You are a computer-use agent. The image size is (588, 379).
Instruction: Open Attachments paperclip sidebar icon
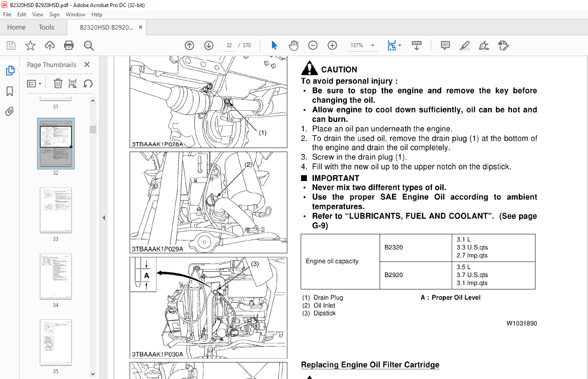10,112
